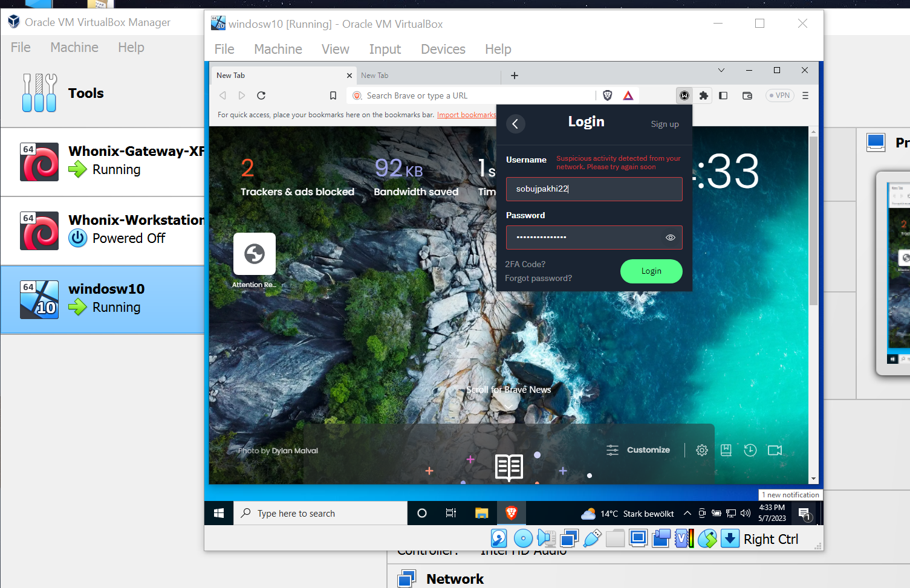
Task: Click the Forgot password? link
Action: click(x=538, y=278)
